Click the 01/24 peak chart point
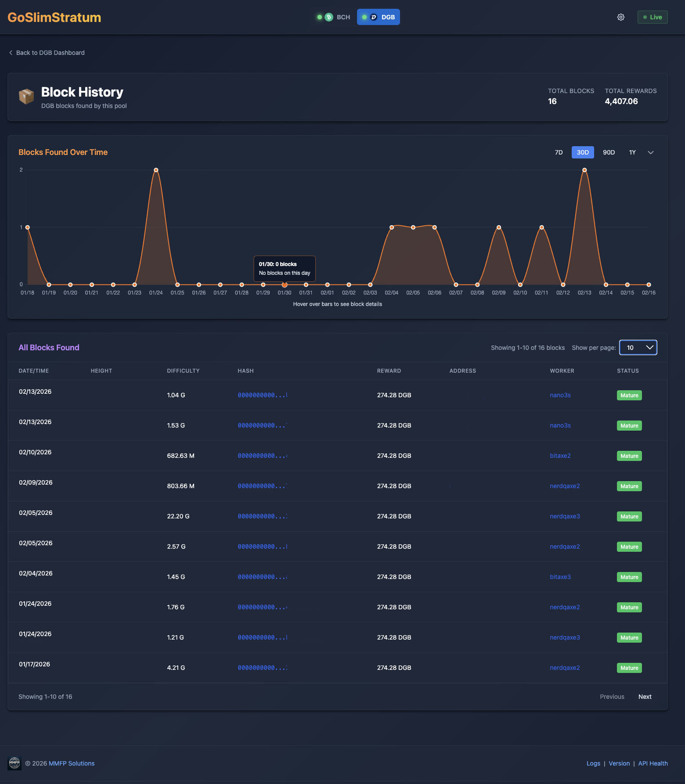 pyautogui.click(x=156, y=170)
